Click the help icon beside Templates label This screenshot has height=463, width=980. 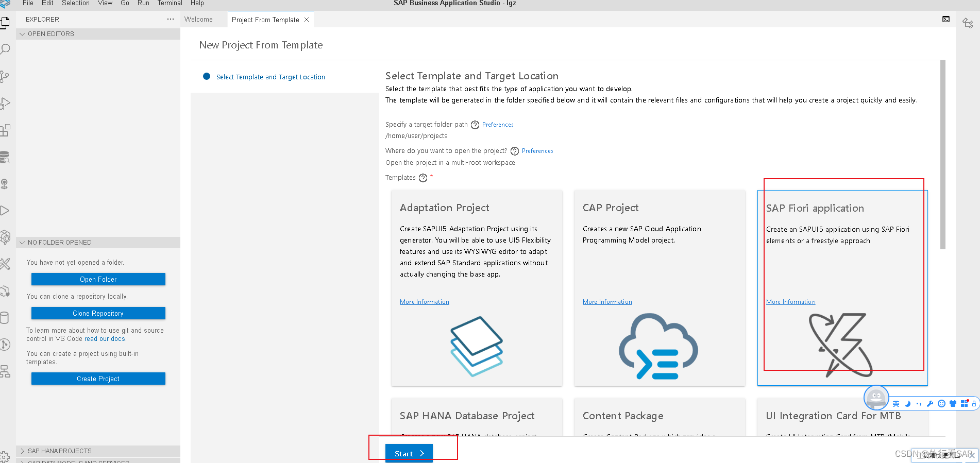pos(423,178)
